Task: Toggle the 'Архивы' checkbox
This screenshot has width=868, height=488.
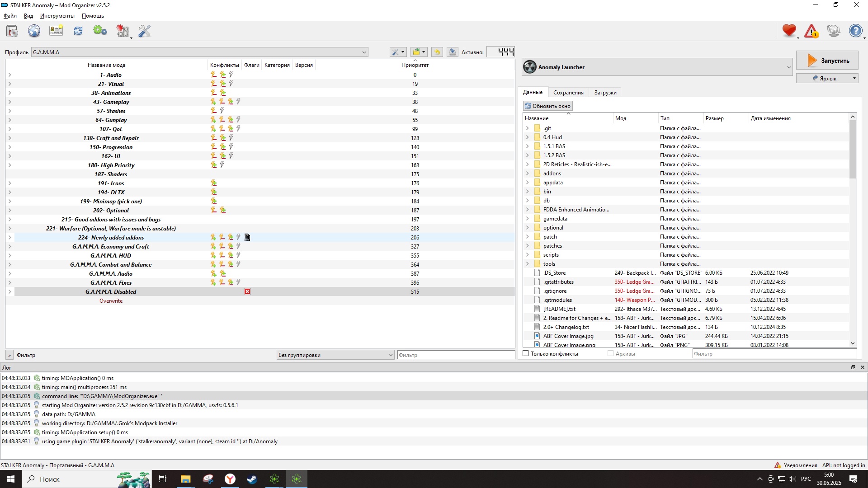Action: click(x=610, y=353)
